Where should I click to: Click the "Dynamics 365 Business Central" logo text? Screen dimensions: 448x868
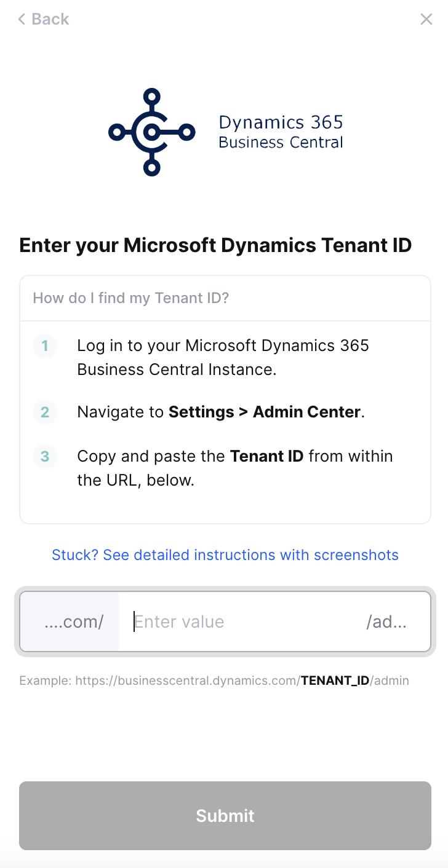click(281, 132)
